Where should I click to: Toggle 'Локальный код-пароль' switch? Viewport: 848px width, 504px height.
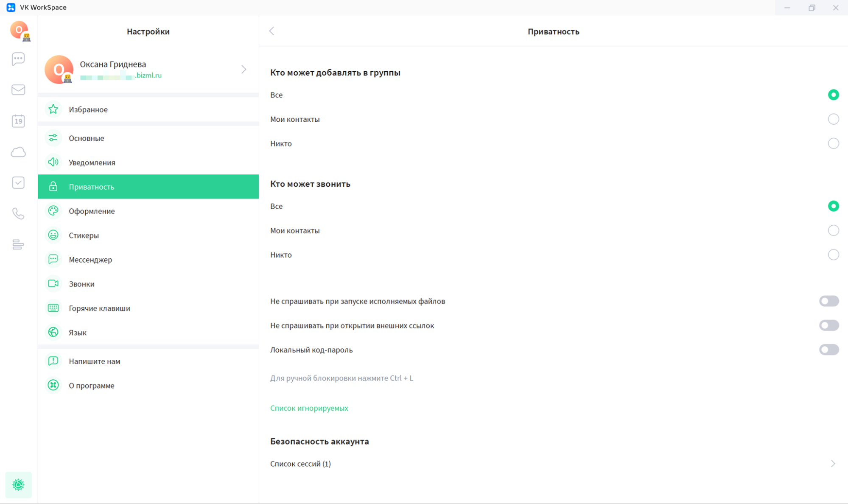point(828,350)
